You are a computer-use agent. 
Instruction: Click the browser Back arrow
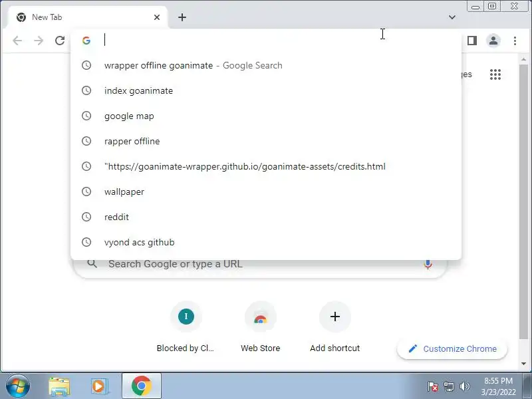[x=17, y=41]
